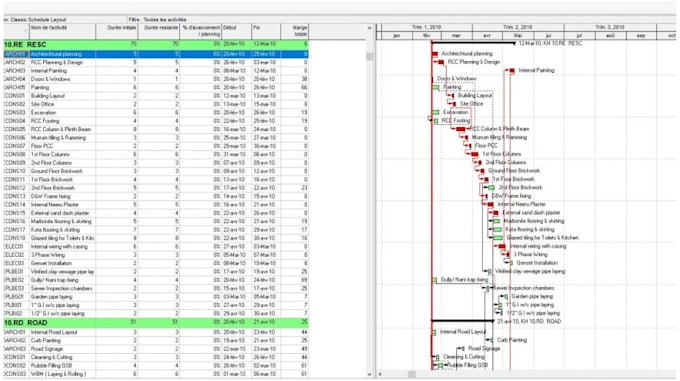The image size is (680, 381).
Task: Click the Nom de l'activité column header
Action: [x=62, y=31]
